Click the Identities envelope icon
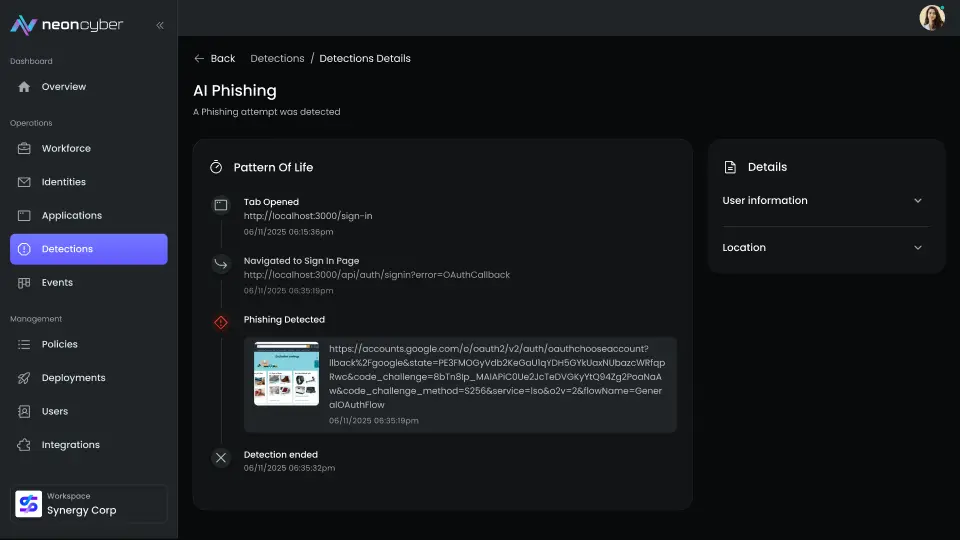Image resolution: width=960 pixels, height=540 pixels. pyautogui.click(x=24, y=182)
